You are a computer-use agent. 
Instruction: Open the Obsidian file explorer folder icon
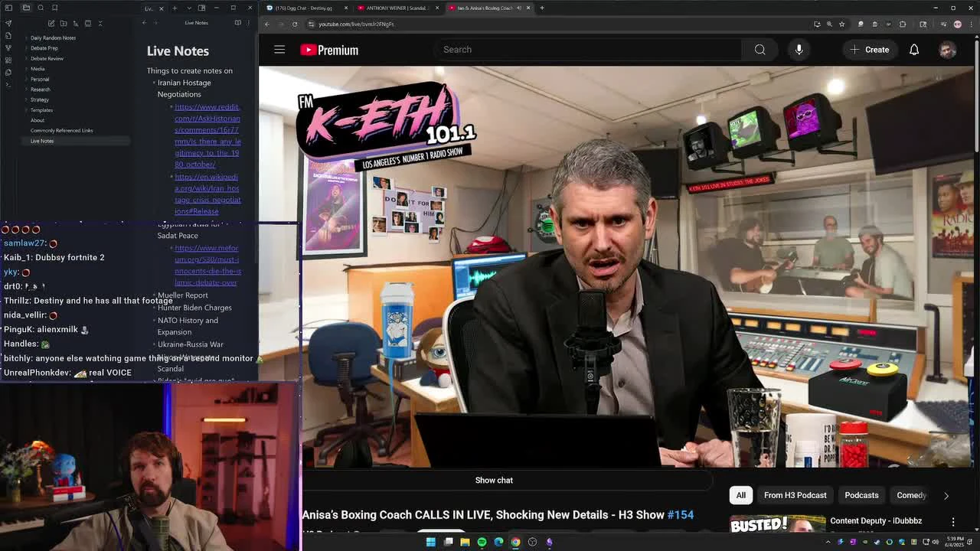coord(25,8)
